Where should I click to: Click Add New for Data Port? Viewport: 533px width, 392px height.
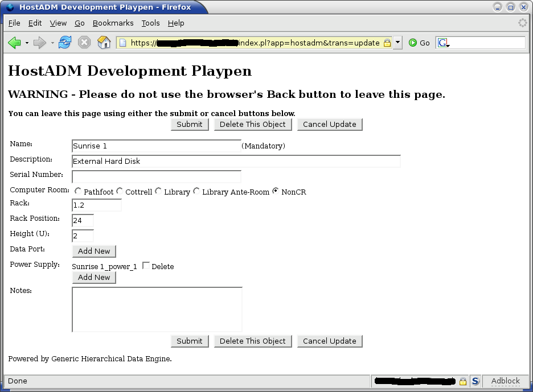click(94, 251)
